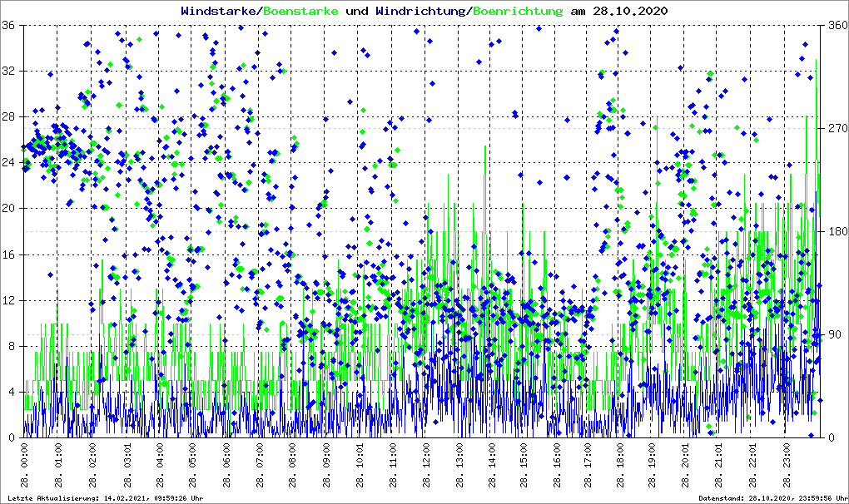
Task: Click the 36 value on left axis
Action: tap(7, 25)
